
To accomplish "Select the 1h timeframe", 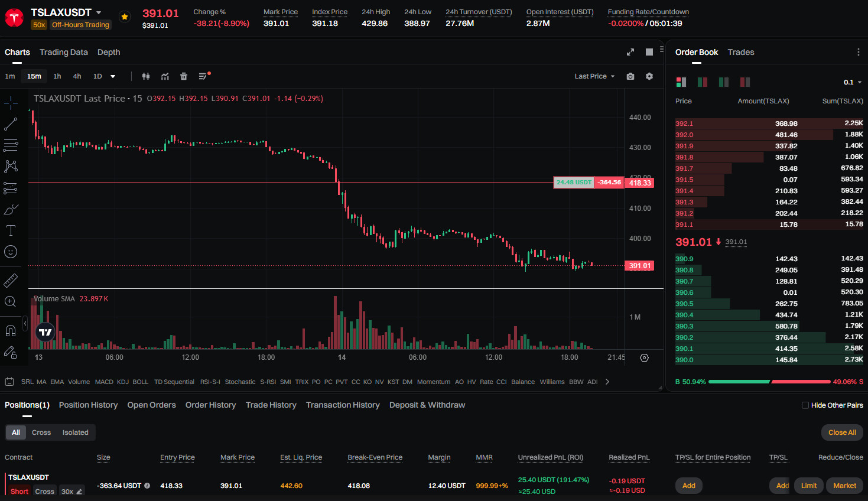I will [x=57, y=76].
